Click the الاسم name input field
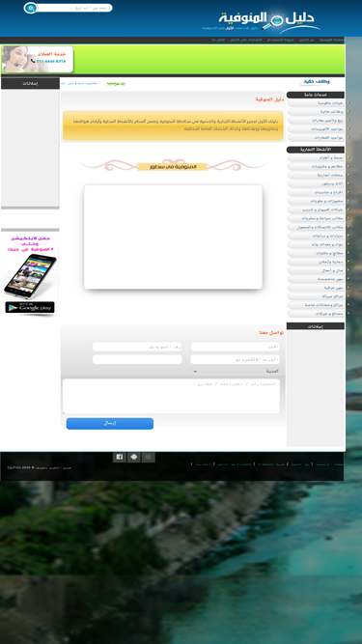 [236, 347]
